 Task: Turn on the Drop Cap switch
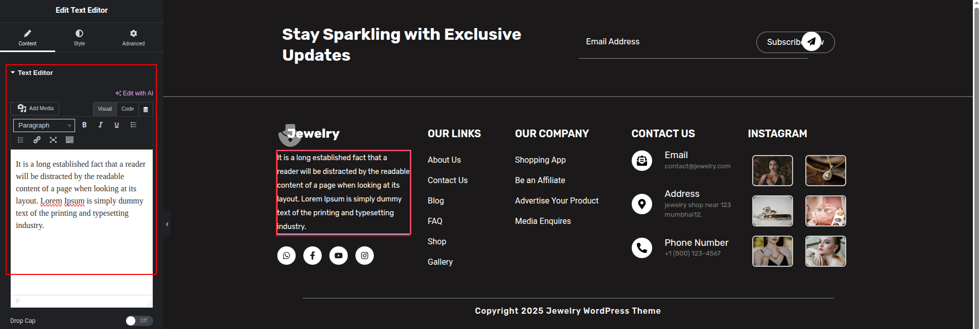139,320
